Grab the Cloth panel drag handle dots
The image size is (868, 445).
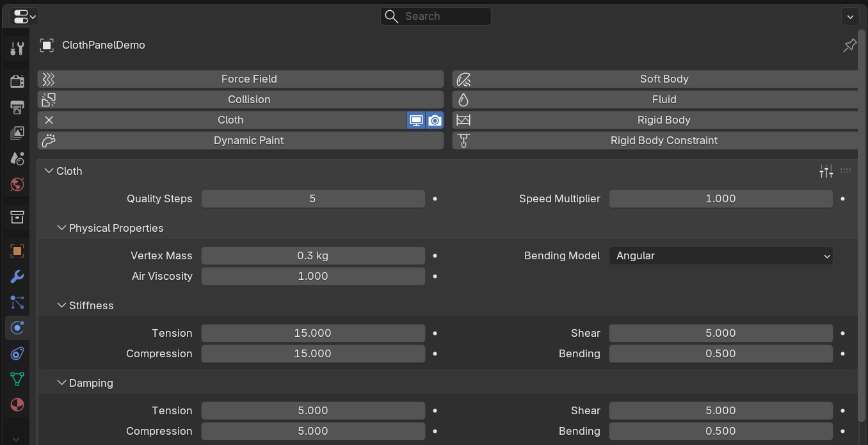point(846,171)
